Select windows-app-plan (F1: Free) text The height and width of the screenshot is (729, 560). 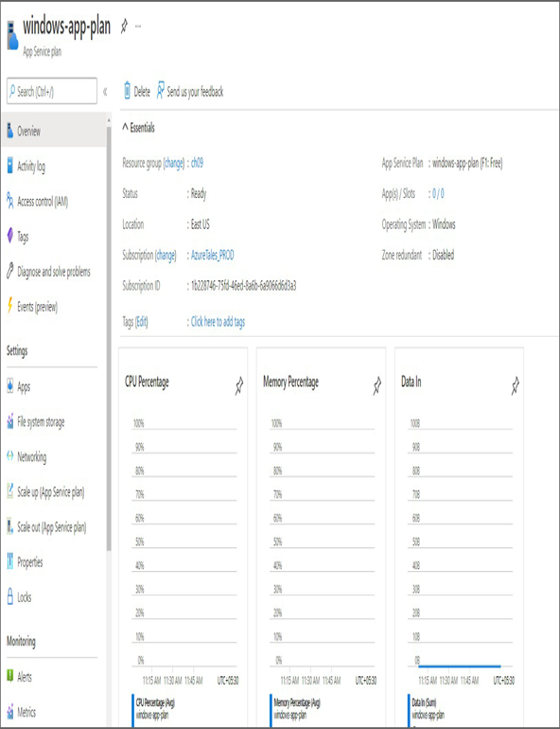[x=467, y=163]
